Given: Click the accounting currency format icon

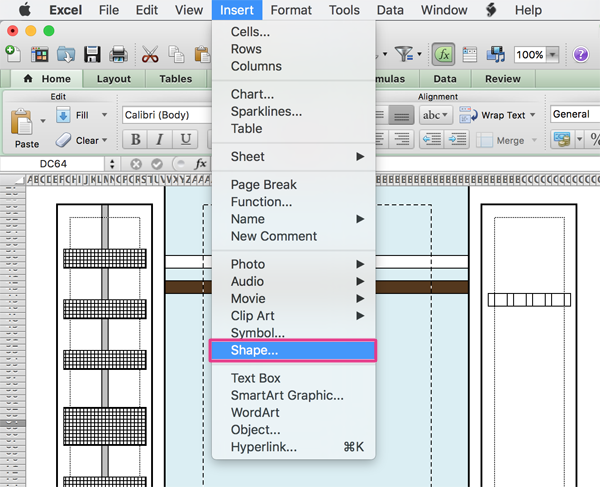Looking at the screenshot, I should (561, 140).
